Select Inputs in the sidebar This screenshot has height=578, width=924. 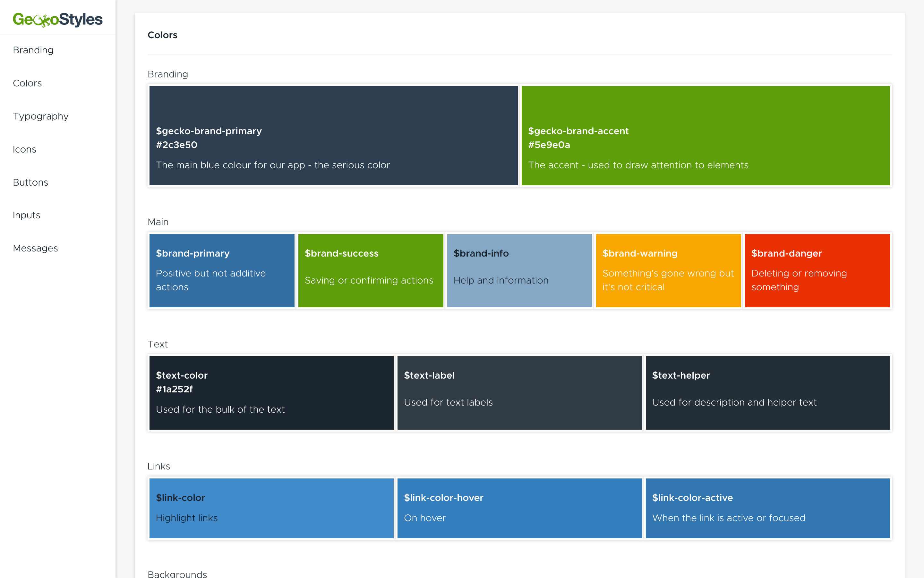point(26,215)
